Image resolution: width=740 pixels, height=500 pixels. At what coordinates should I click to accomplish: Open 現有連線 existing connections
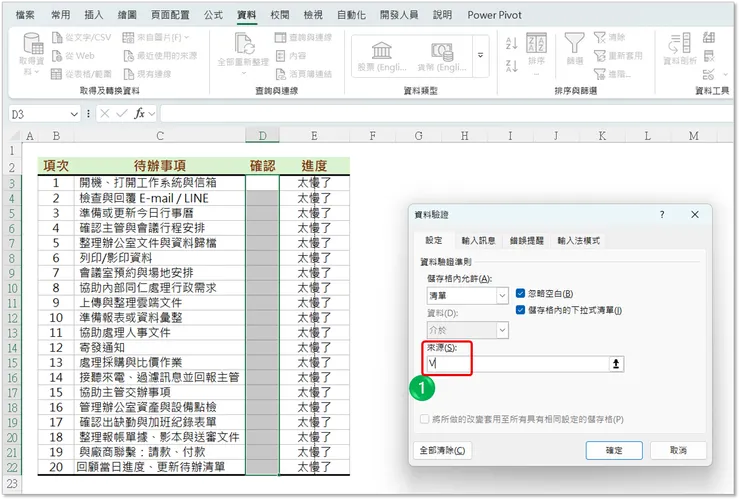coord(147,74)
